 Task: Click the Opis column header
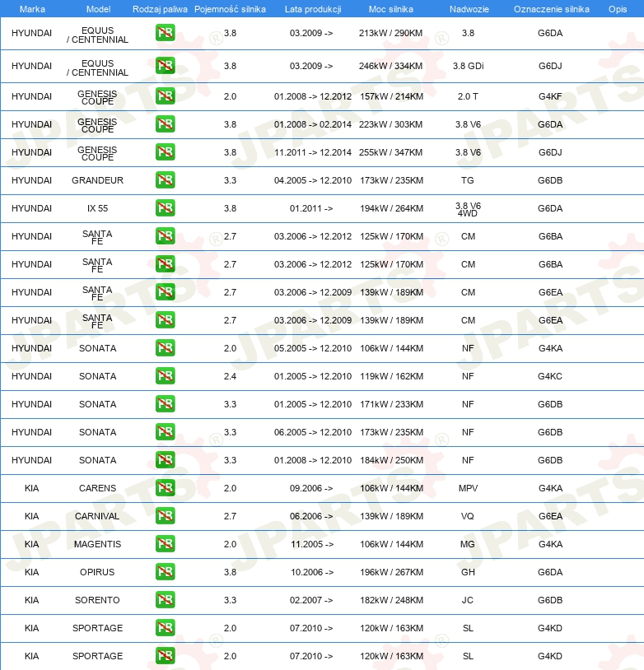[x=618, y=9]
